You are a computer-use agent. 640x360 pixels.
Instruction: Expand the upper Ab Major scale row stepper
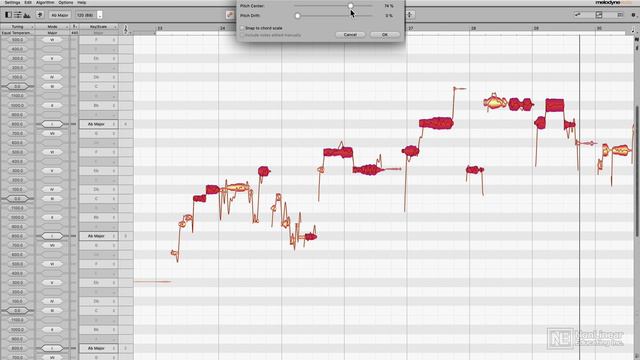[114, 124]
